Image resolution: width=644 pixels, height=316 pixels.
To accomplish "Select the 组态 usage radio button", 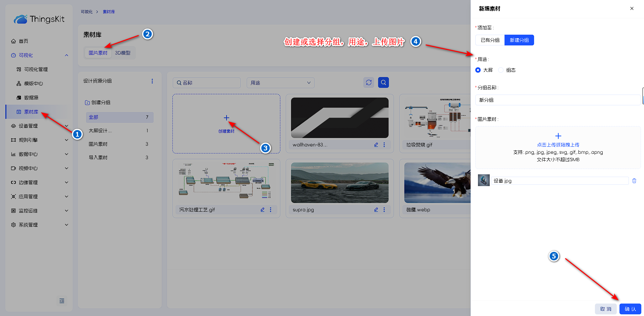I will pos(501,70).
